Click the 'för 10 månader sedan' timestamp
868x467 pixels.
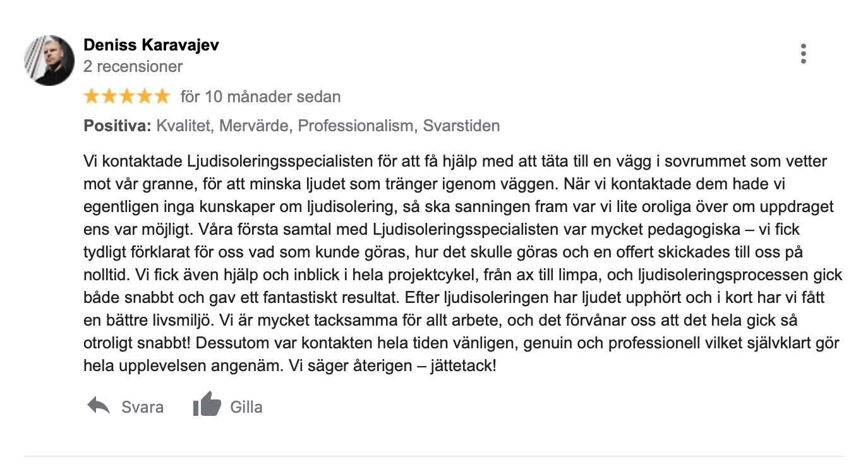[x=261, y=97]
